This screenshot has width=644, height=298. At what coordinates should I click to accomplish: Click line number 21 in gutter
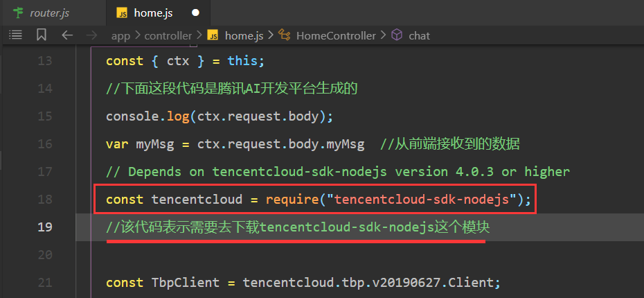(x=45, y=282)
